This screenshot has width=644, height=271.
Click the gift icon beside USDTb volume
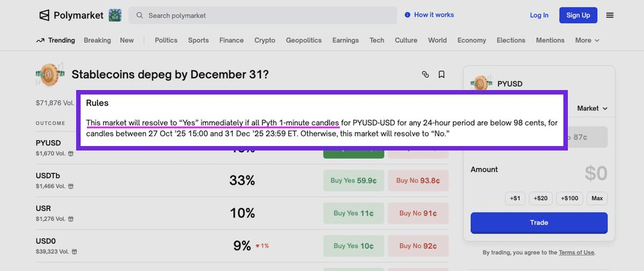71,186
